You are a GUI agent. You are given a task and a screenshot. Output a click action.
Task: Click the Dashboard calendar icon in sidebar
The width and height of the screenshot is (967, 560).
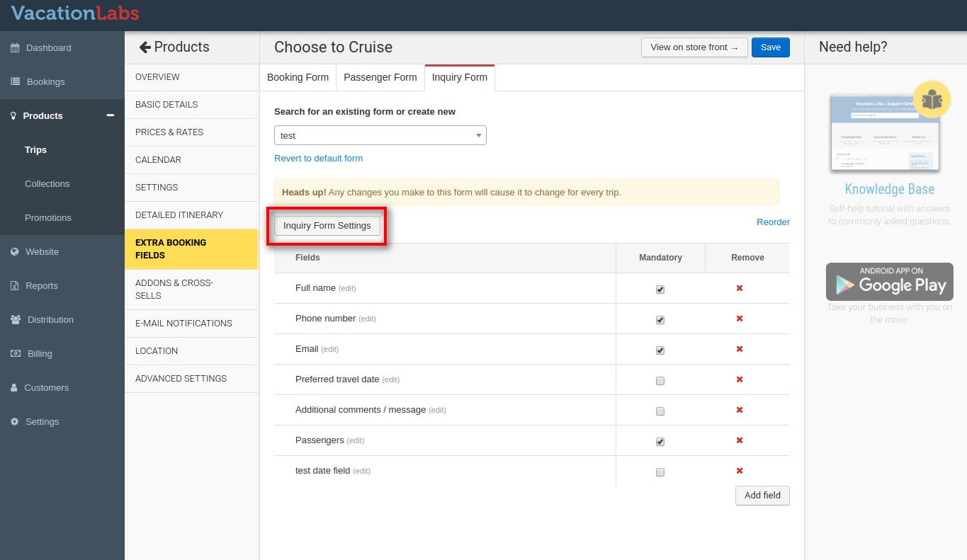(x=15, y=48)
